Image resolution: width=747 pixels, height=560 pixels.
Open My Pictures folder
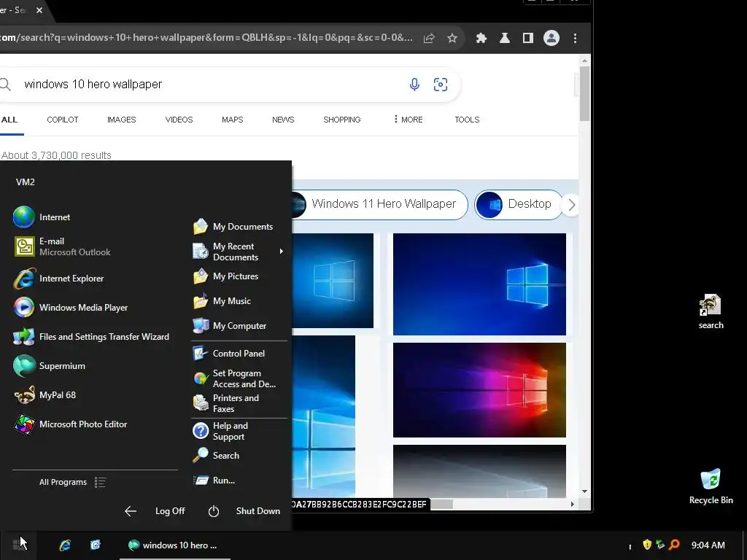[x=226, y=276]
